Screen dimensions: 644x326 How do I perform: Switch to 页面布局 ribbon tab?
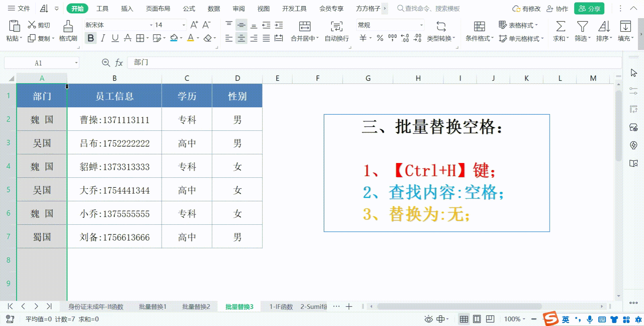(x=158, y=8)
